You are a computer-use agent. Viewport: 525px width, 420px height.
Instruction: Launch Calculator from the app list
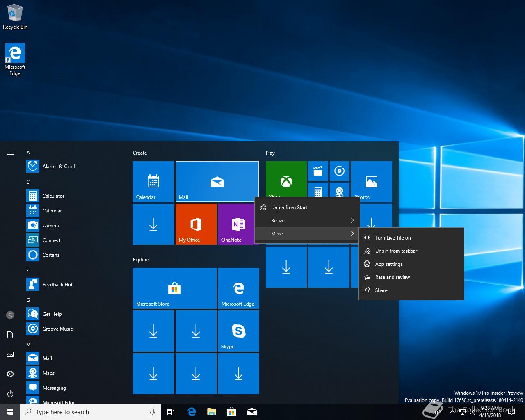pyautogui.click(x=74, y=196)
